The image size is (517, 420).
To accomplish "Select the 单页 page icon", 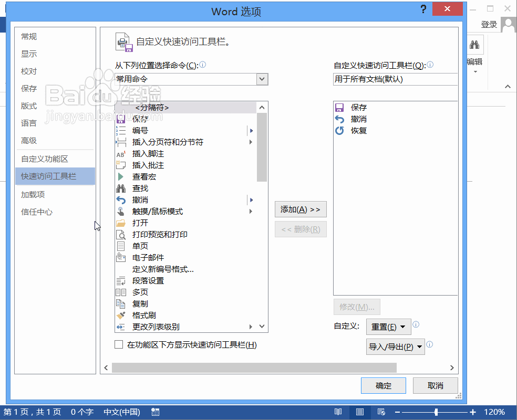I will [121, 246].
